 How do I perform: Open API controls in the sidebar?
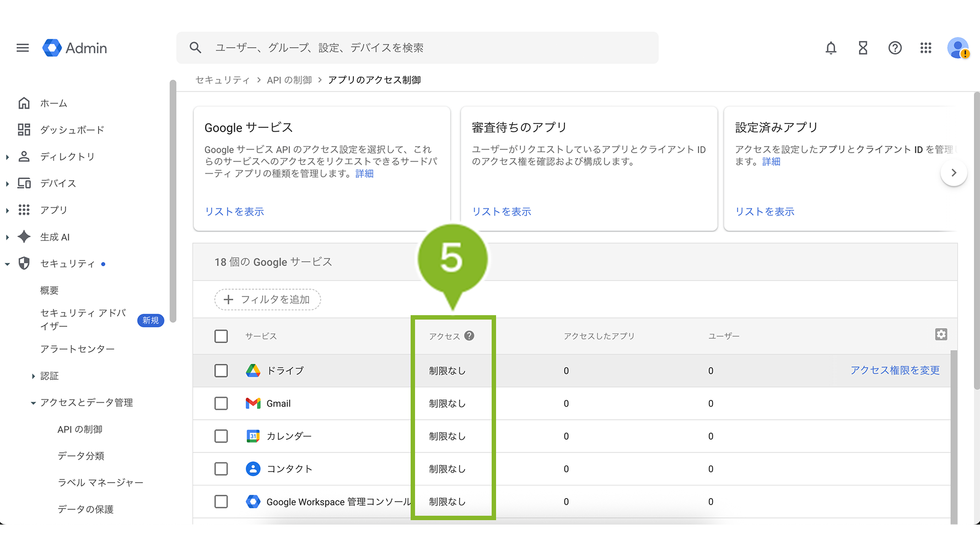click(80, 429)
